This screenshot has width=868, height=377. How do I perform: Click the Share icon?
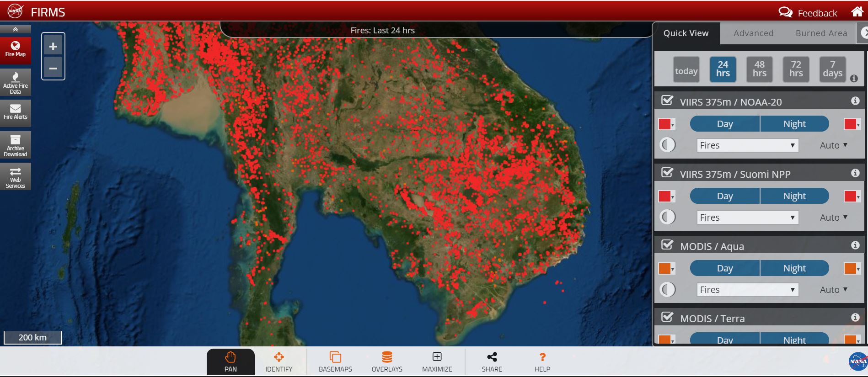[492, 361]
